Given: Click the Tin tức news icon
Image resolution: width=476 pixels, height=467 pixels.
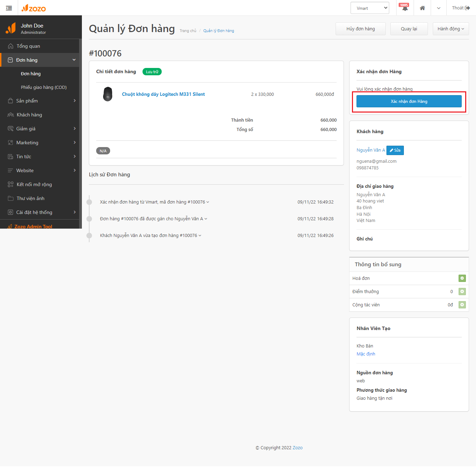Looking at the screenshot, I should (10, 156).
